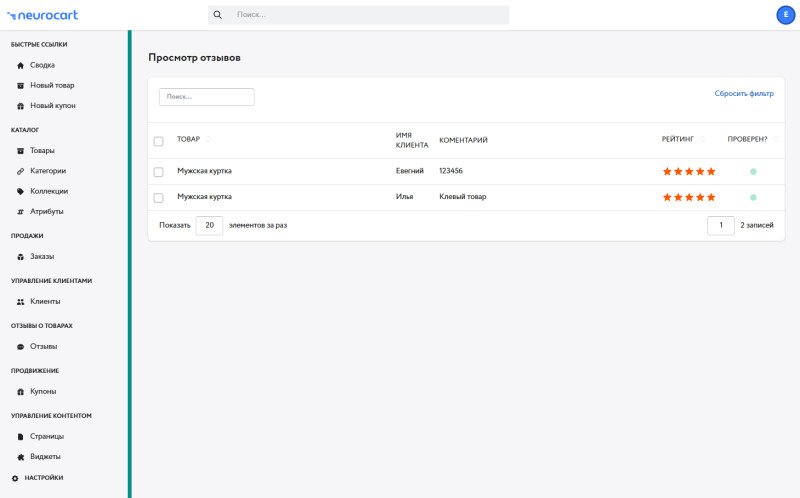This screenshot has width=800, height=498.
Task: Click the tag icon beside Коллекции
Action: (x=20, y=191)
